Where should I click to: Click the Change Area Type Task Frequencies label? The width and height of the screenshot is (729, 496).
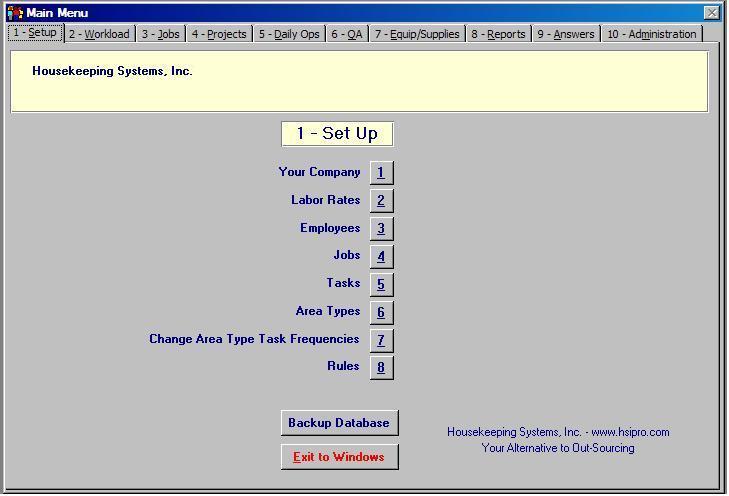[x=254, y=339]
